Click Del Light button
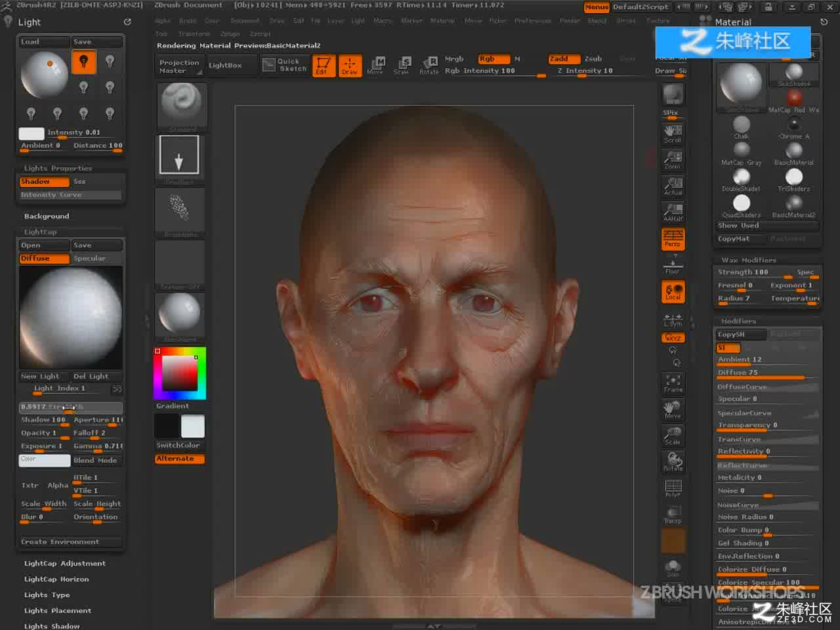The image size is (840, 630). pyautogui.click(x=97, y=376)
